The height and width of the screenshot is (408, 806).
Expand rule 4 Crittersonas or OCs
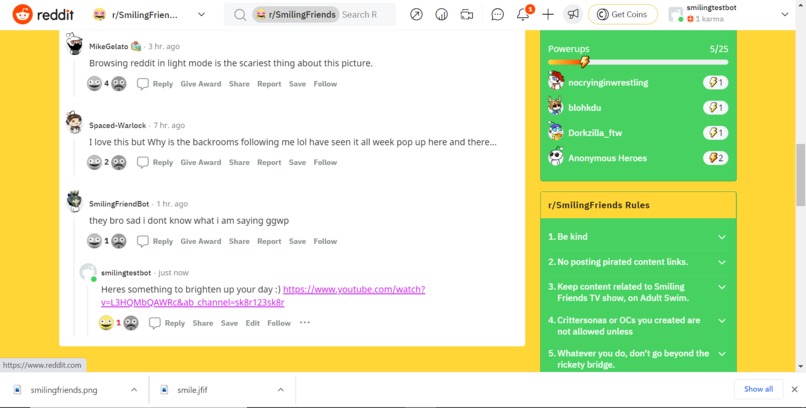coord(722,321)
